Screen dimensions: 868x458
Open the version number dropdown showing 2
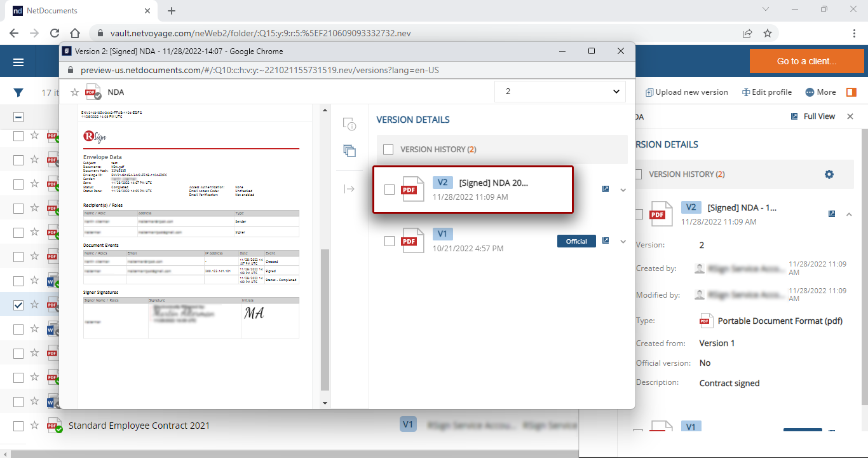click(x=560, y=92)
